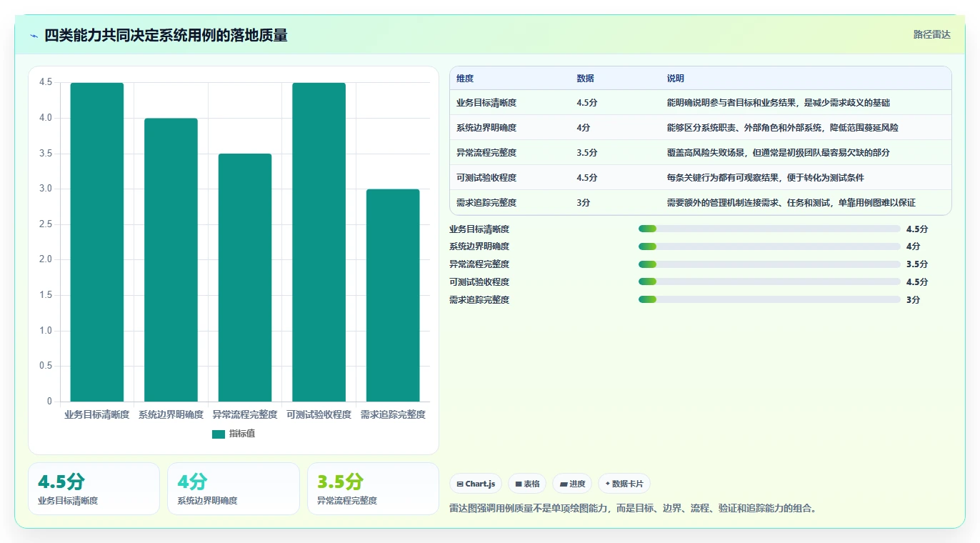Click the 4分 系统边界明确度 summary card
Image resolution: width=980 pixels, height=543 pixels.
234,489
